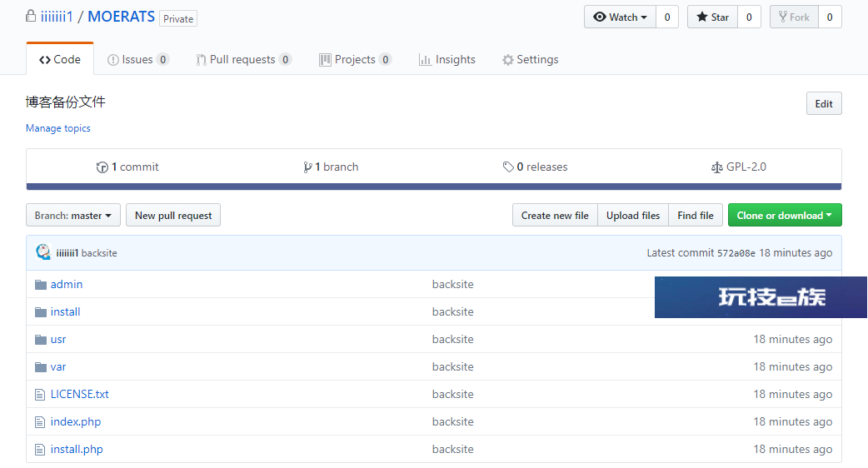This screenshot has width=868, height=468.
Task: Click the Edit description button
Action: (x=824, y=103)
